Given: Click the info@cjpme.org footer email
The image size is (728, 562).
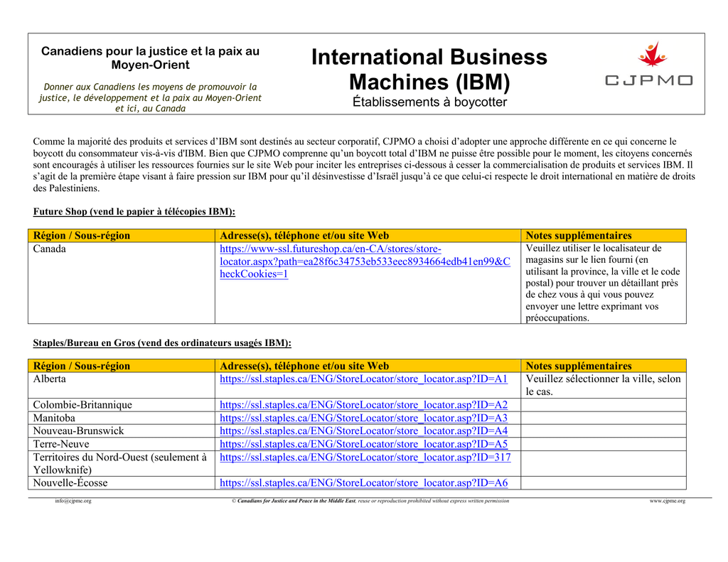Looking at the screenshot, I should tap(73, 501).
